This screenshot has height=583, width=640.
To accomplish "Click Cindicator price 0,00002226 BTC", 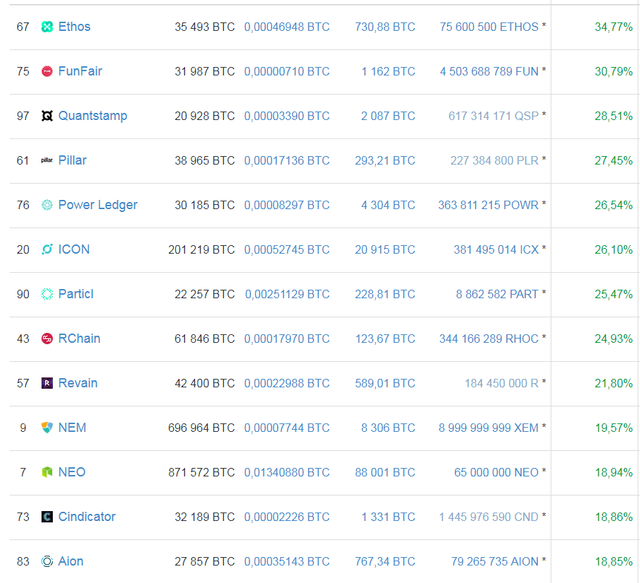I will coord(287,517).
